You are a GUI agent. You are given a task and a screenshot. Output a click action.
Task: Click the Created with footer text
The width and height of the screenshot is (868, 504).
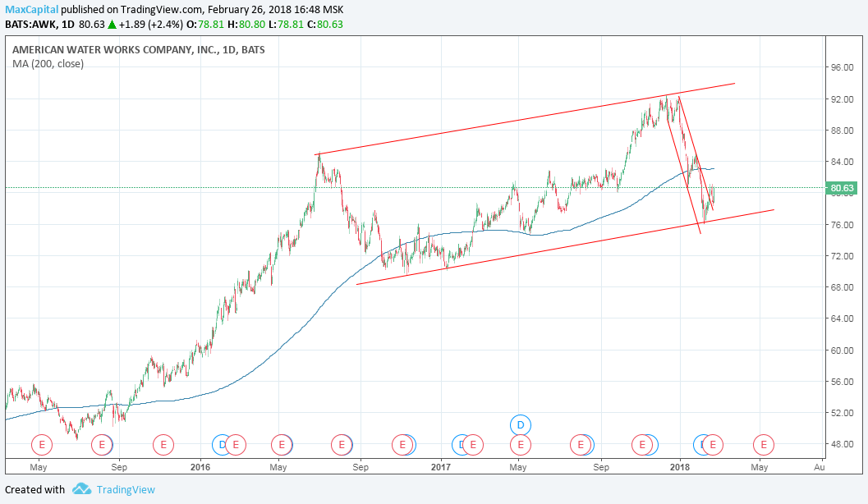point(34,489)
